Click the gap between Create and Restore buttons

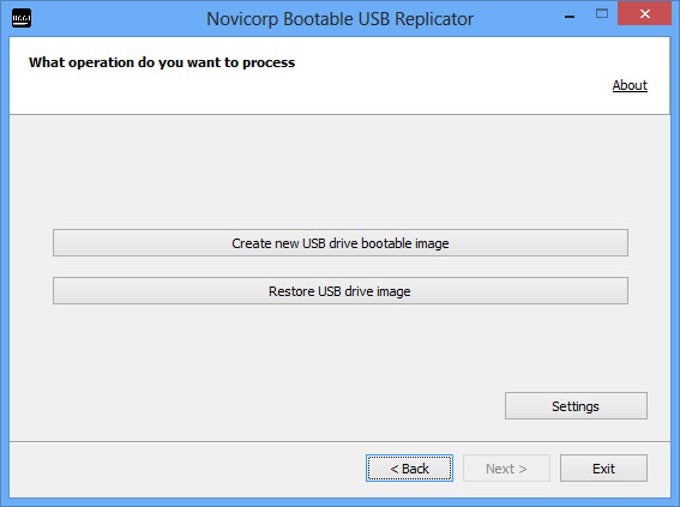tap(340, 267)
